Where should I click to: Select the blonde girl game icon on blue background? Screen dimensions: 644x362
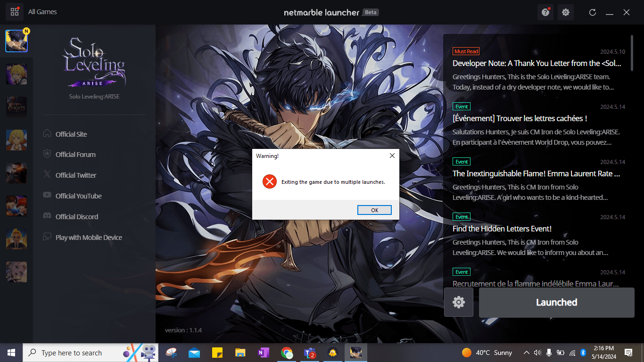(x=17, y=140)
